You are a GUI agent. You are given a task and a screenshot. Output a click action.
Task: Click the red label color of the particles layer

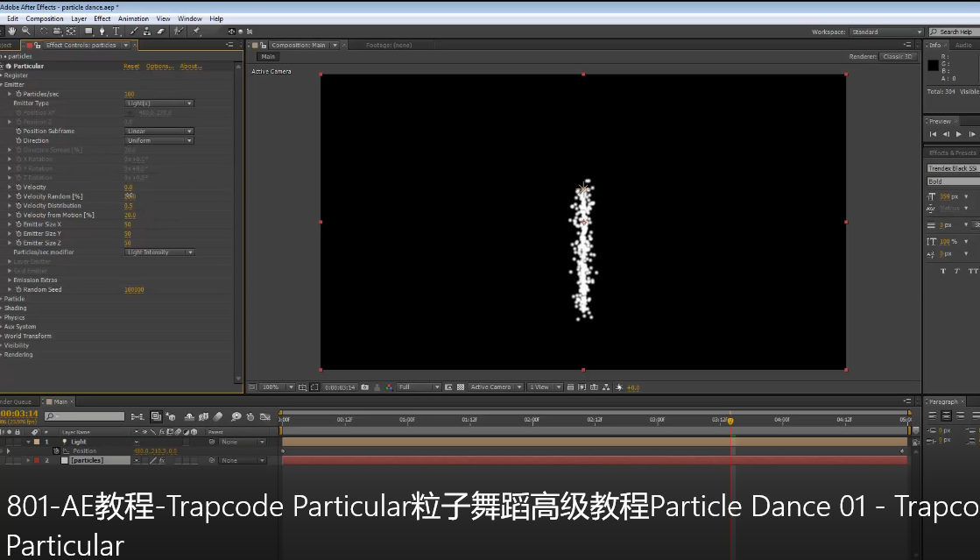click(37, 460)
